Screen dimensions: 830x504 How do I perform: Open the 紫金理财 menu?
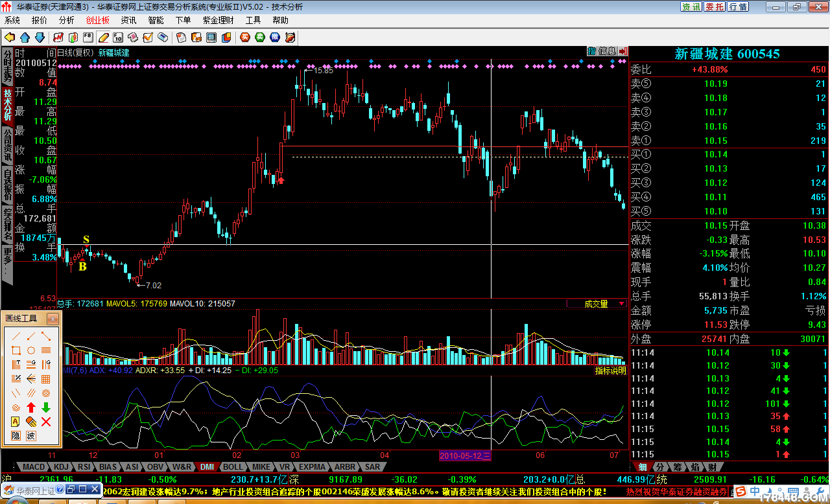(x=219, y=20)
